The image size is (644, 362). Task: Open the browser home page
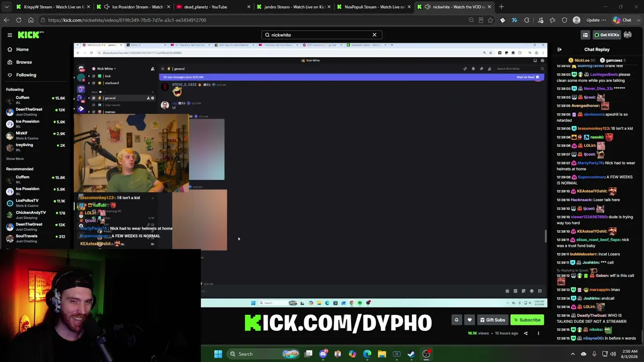tap(31, 20)
